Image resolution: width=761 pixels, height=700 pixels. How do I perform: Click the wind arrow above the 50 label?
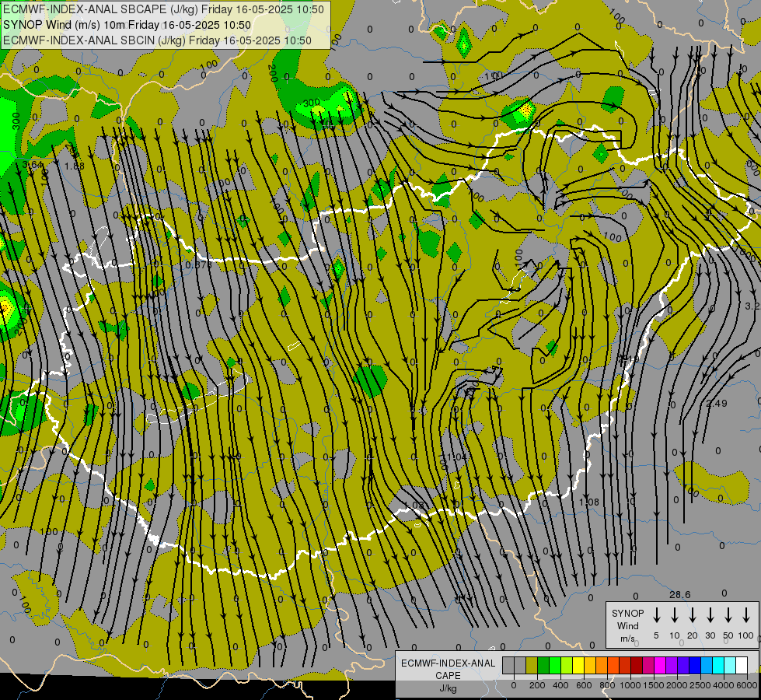(x=728, y=615)
